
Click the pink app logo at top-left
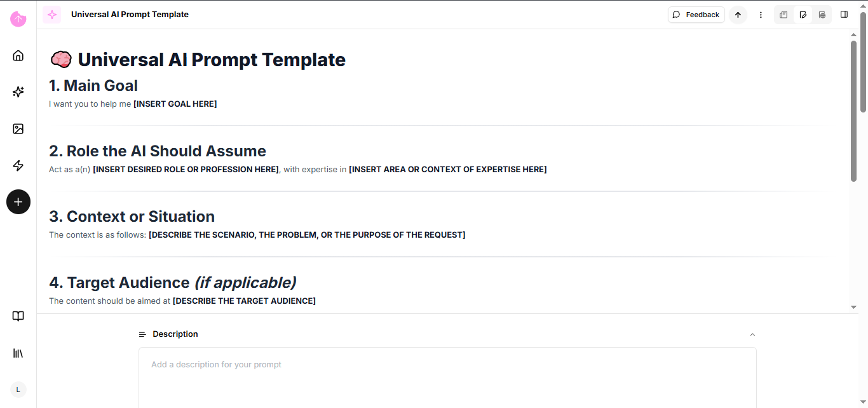18,19
